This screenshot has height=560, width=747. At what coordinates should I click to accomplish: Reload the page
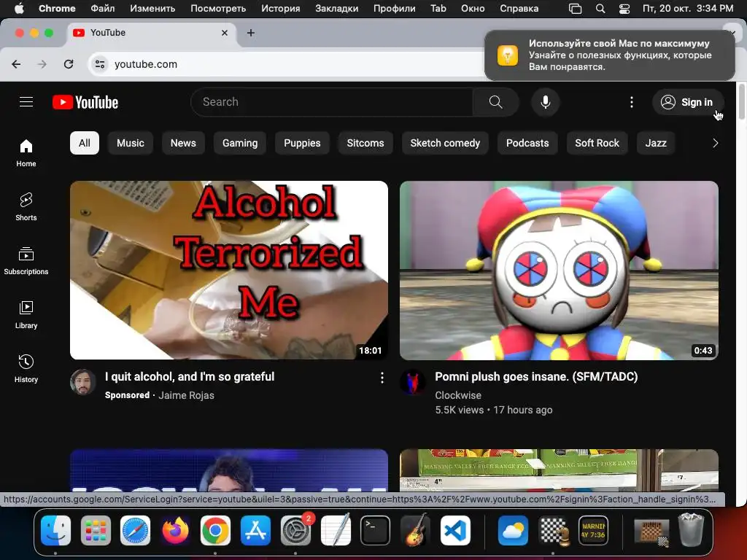[x=69, y=64]
